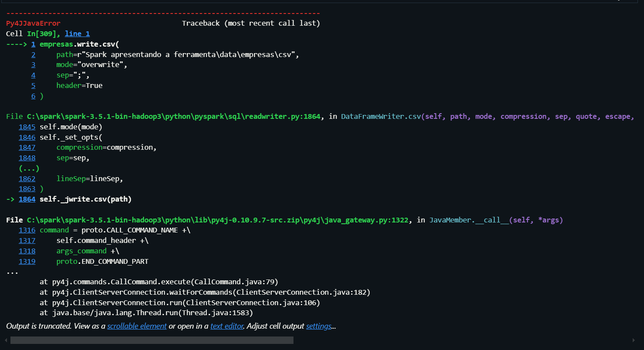Open line 1847 link at compression=compression
Viewport: 644px width, 350px height.
(27, 148)
